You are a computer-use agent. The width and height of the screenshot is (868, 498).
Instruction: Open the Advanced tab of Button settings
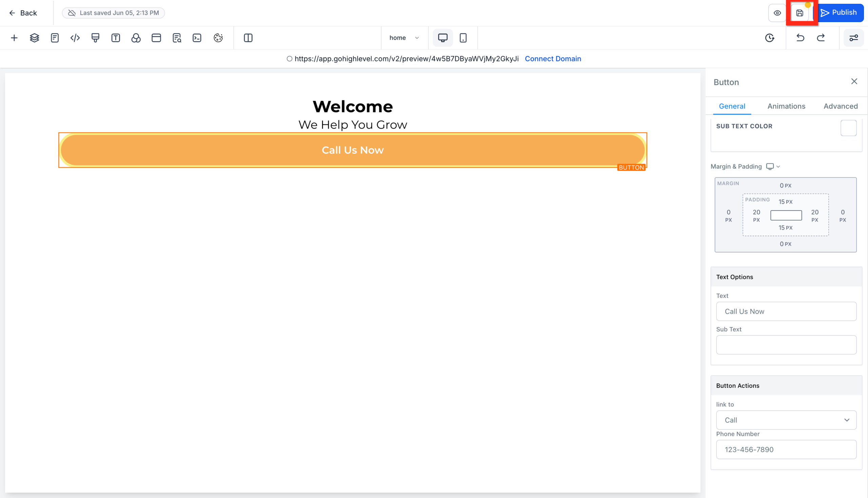pos(840,106)
